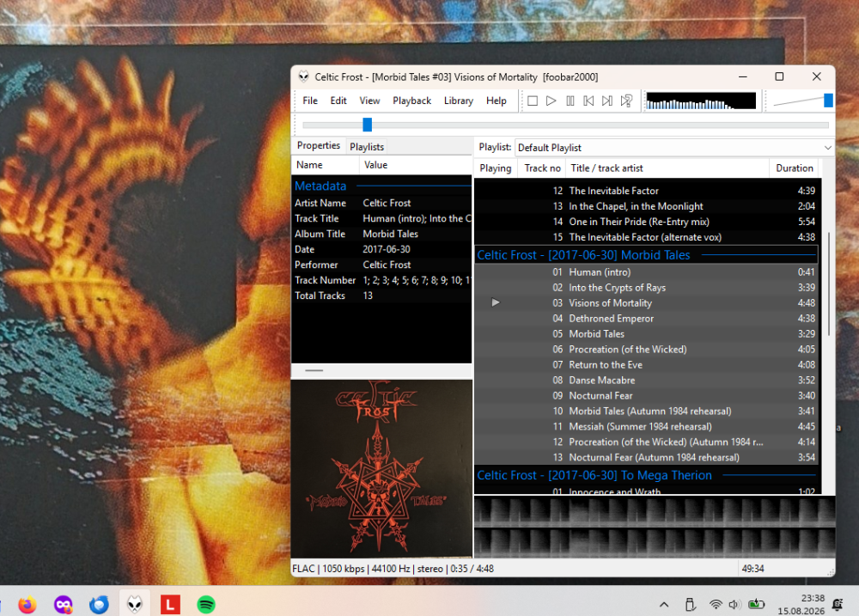Show hidden system tray icons
This screenshot has height=616, width=859.
(664, 605)
